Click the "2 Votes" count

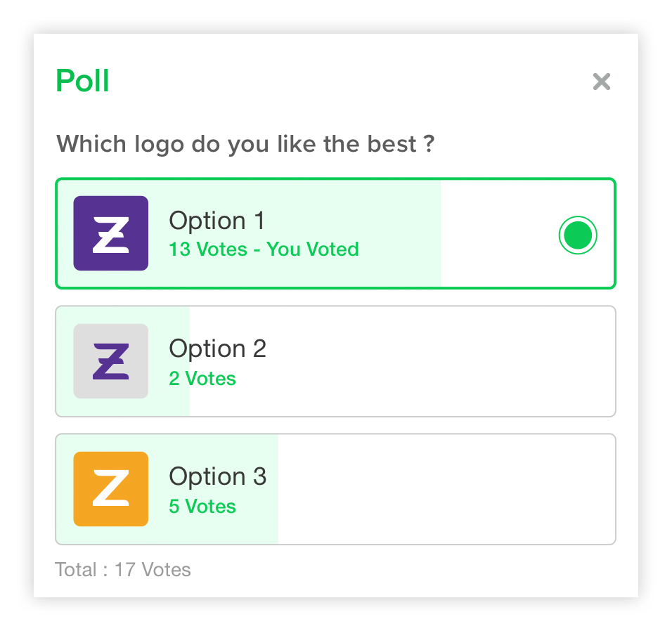click(x=202, y=379)
